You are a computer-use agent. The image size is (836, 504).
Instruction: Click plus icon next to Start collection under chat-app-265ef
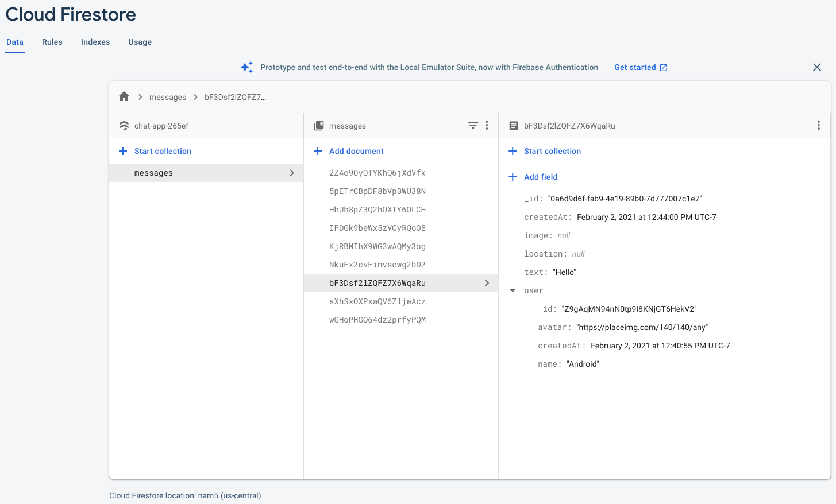click(x=122, y=151)
